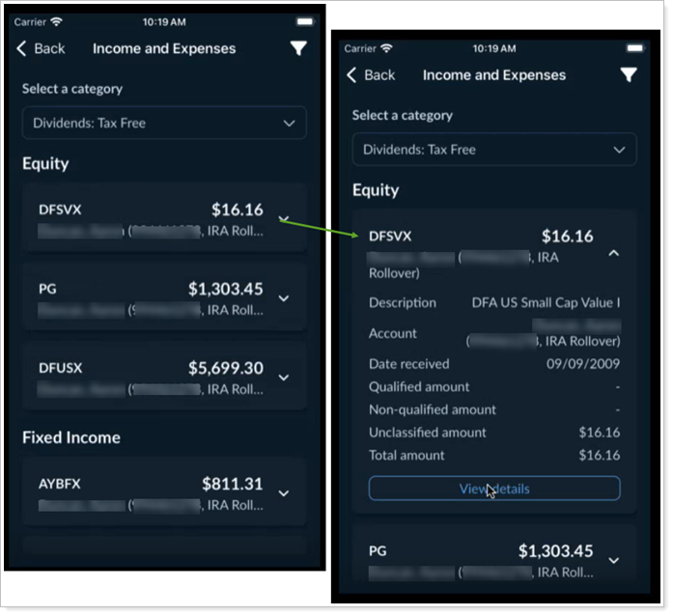Image resolution: width=673 pixels, height=616 pixels.
Task: Tap battery icon on left phone status bar
Action: [x=305, y=21]
